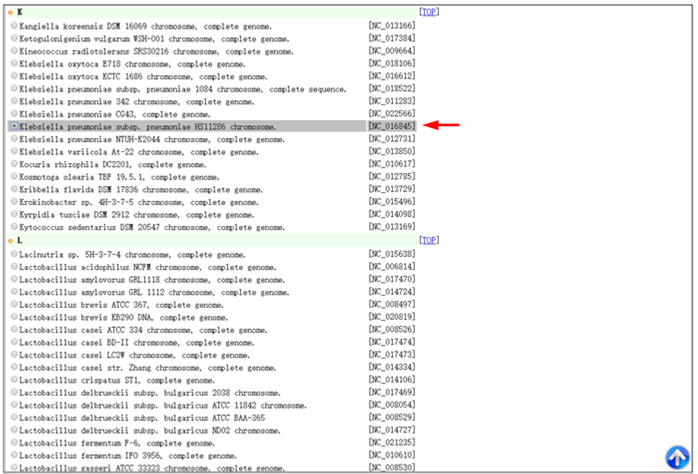Select Krokinobacter sp. 4H-3-7-5 radio button
The height and width of the screenshot is (474, 698).
tap(14, 203)
